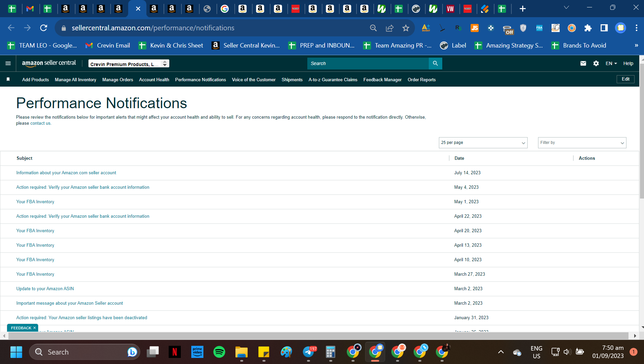
Task: Open the Filter by dropdown
Action: pyautogui.click(x=582, y=143)
